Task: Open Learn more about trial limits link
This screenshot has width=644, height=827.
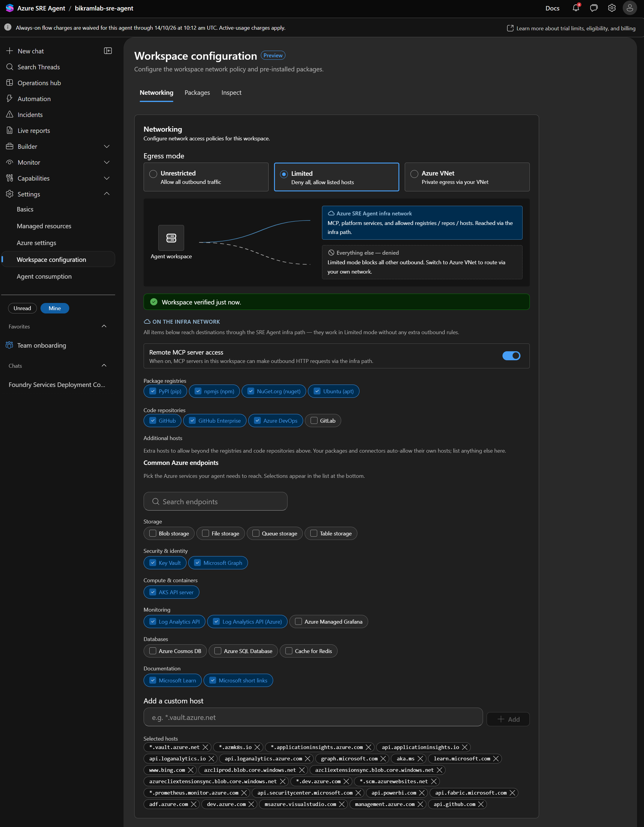Action: pyautogui.click(x=571, y=28)
